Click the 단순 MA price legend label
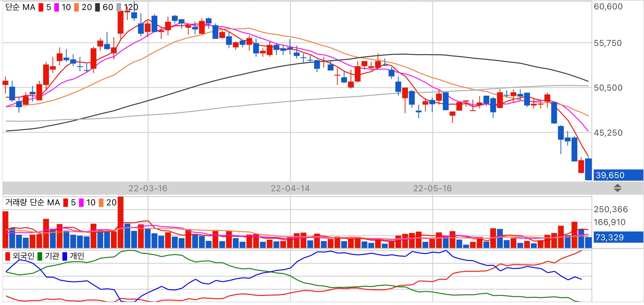 (20, 7)
